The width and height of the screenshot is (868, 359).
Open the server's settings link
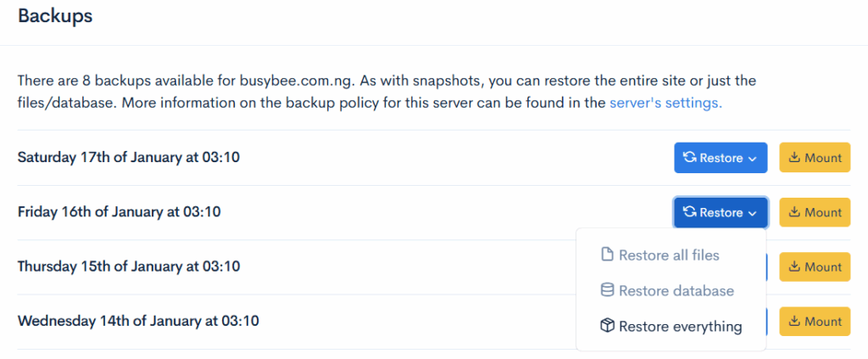point(665,104)
